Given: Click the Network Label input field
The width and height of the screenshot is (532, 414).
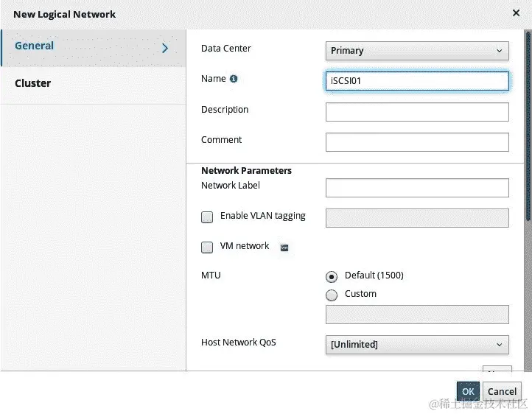Looking at the screenshot, I should pyautogui.click(x=417, y=188).
